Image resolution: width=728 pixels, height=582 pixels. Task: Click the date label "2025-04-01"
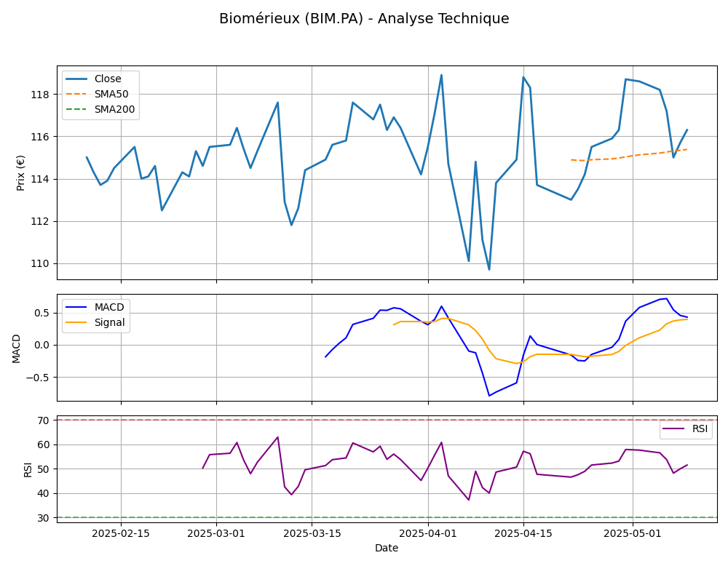[x=427, y=533]
